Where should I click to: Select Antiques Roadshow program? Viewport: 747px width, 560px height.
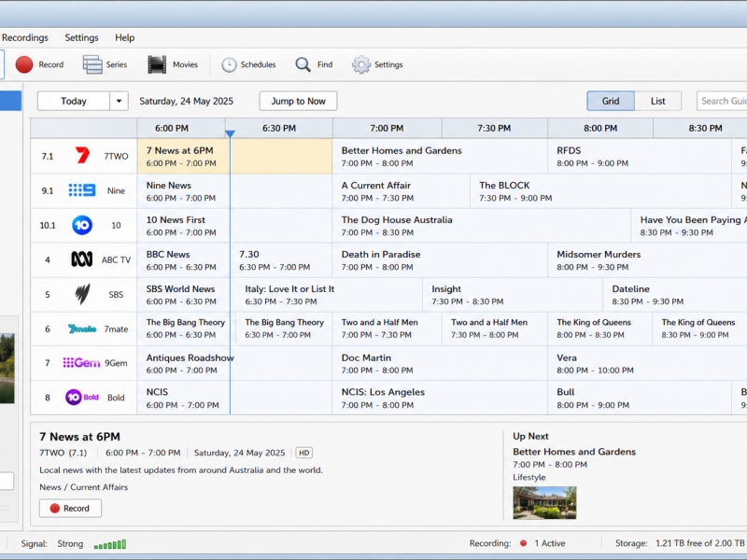[x=234, y=363]
